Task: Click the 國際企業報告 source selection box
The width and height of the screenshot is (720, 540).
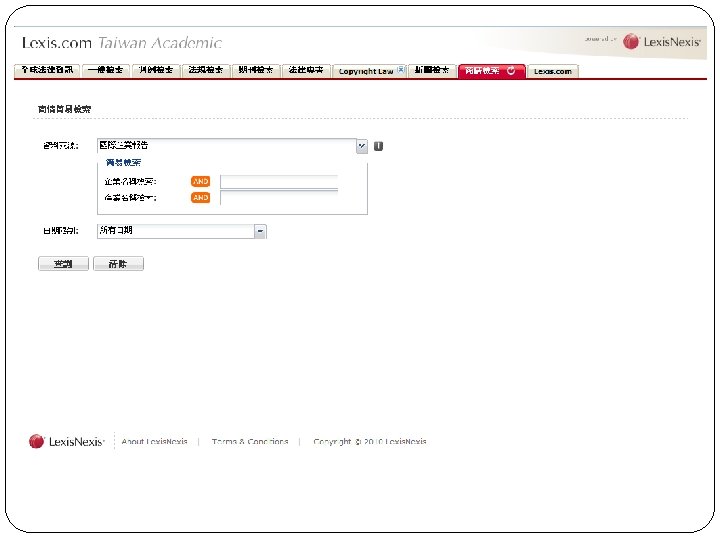Action: pyautogui.click(x=232, y=146)
